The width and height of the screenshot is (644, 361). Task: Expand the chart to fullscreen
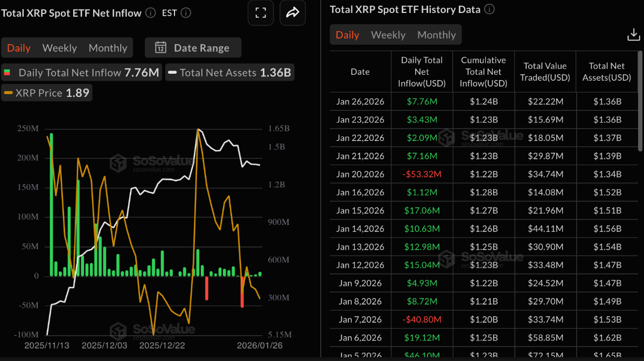point(261,13)
